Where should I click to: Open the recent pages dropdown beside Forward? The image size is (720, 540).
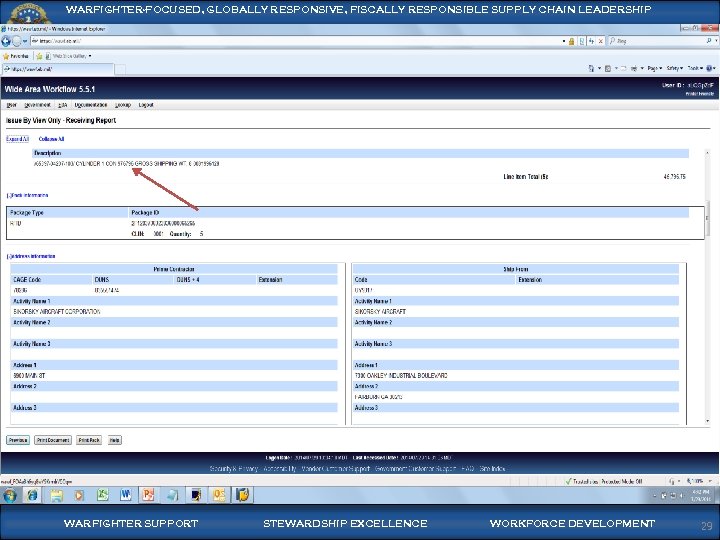tap(25, 41)
